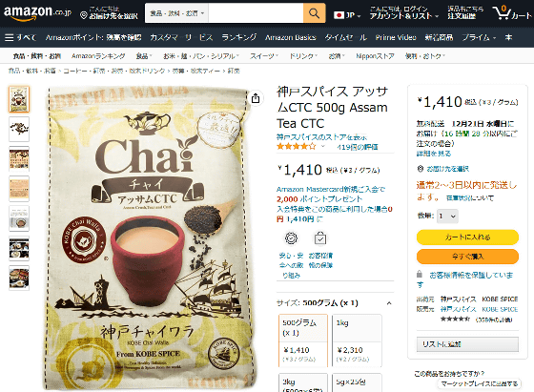Select the tea leaves thumbnail image
Image resolution: width=534 pixels, height=392 pixels.
(19, 129)
